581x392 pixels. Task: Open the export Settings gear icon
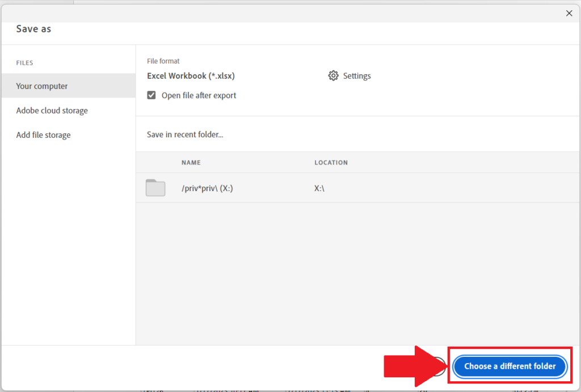[x=334, y=75]
